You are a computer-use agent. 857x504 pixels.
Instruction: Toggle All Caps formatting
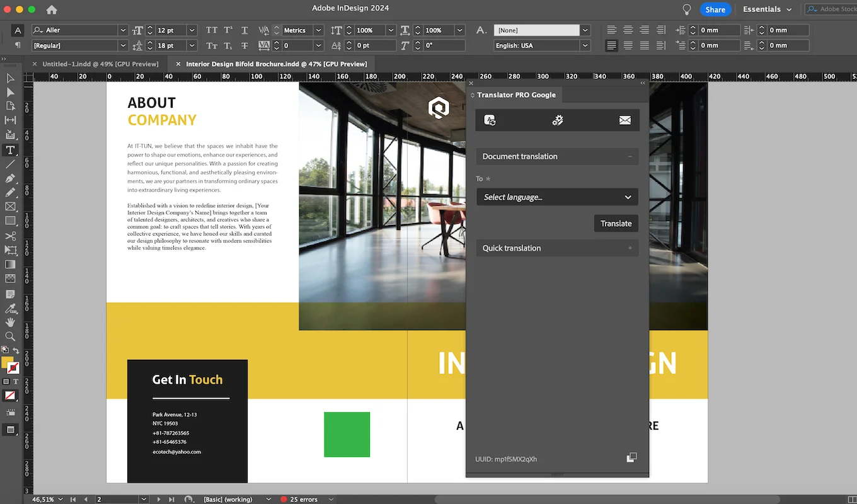tap(212, 30)
